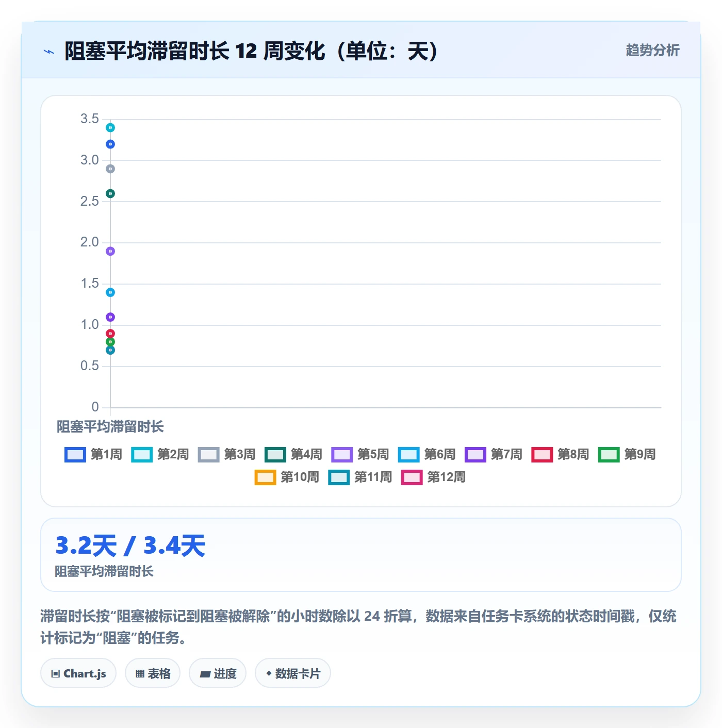
Task: Click the purple 1.9 data point
Action: (x=110, y=252)
